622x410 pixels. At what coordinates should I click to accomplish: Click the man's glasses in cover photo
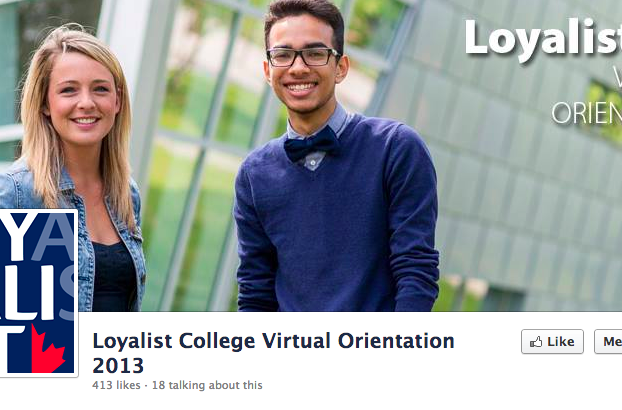pos(303,57)
